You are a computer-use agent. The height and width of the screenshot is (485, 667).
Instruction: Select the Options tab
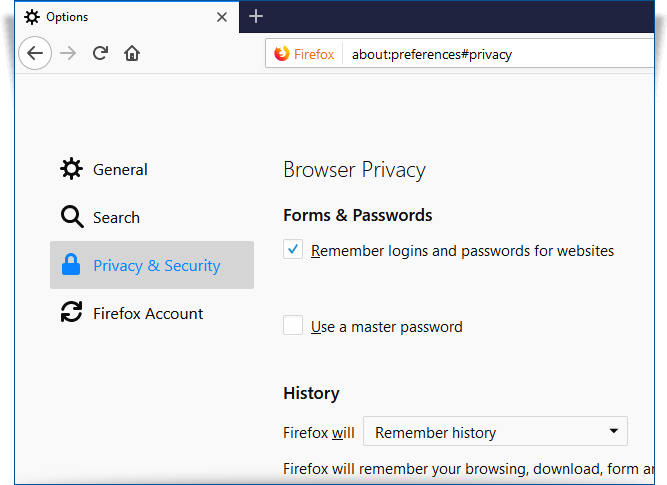click(127, 17)
